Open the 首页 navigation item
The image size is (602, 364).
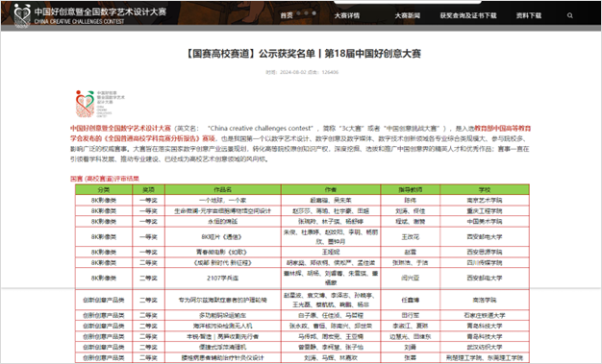(x=287, y=15)
